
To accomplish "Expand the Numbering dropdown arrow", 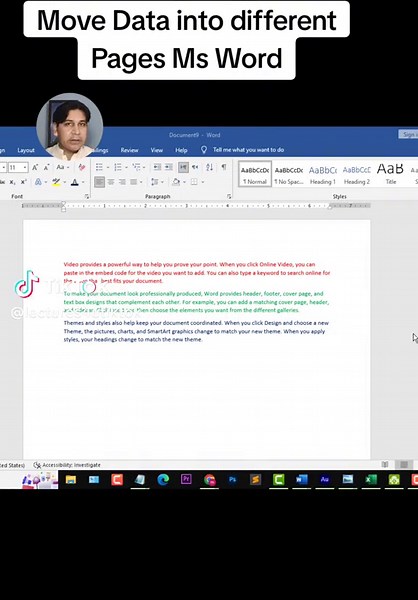I will click(126, 168).
